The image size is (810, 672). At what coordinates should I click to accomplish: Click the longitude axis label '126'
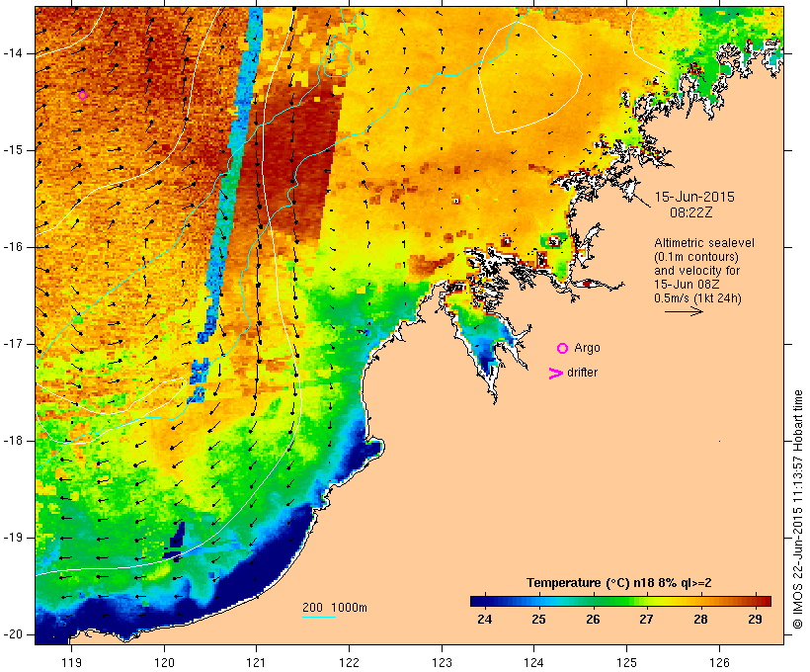(x=719, y=662)
